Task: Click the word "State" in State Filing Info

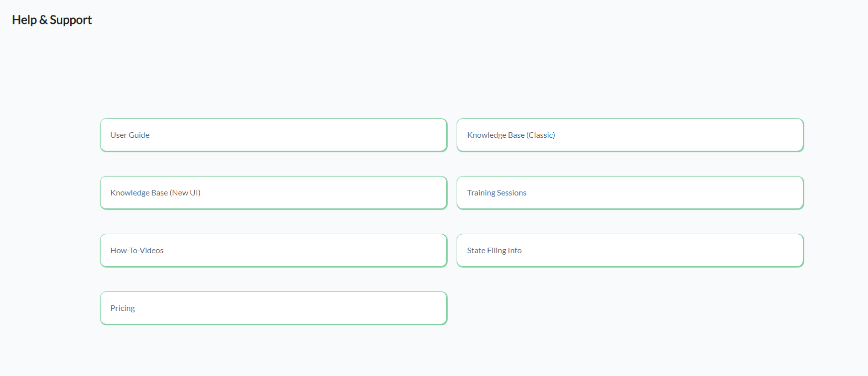Action: [476, 251]
